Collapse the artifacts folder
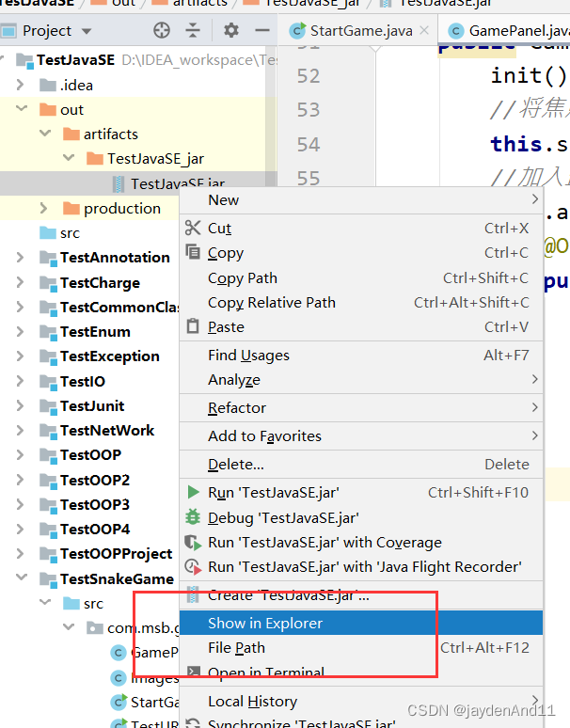This screenshot has width=570, height=728. (x=45, y=134)
